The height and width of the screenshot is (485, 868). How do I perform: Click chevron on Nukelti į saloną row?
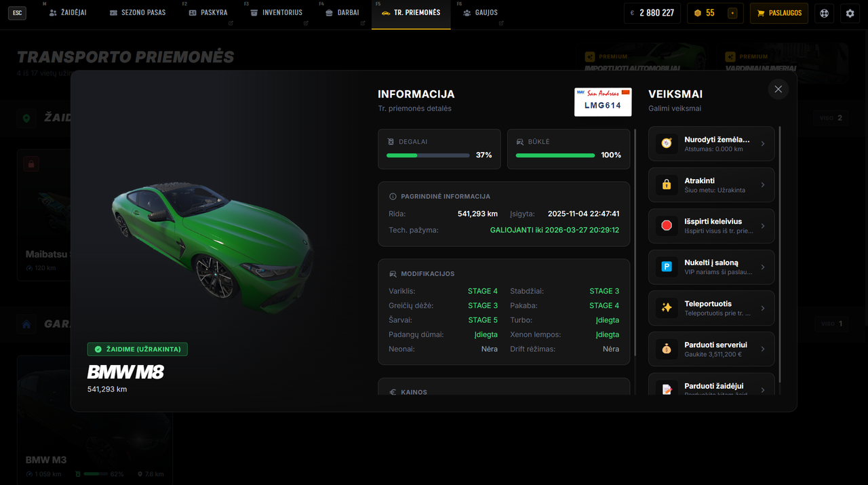(763, 267)
